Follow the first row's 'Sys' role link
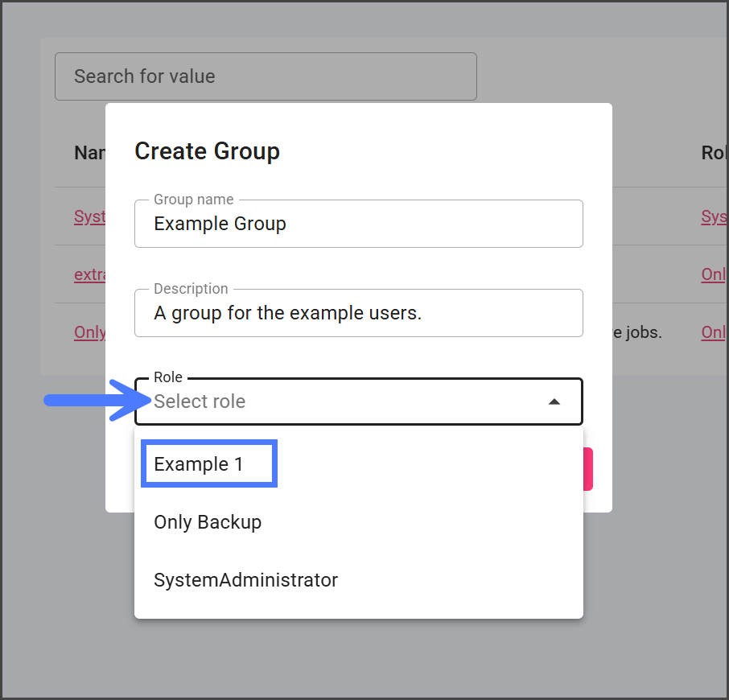 [x=714, y=216]
